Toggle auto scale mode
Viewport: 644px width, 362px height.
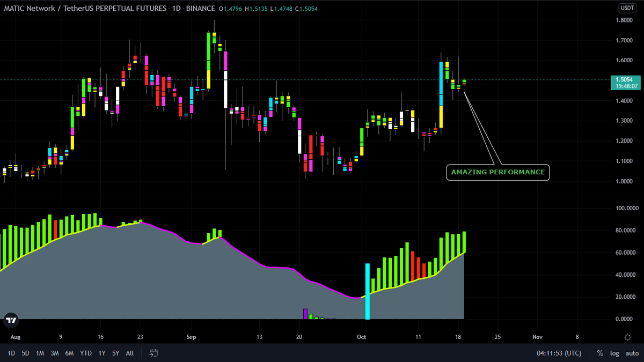tap(632, 353)
